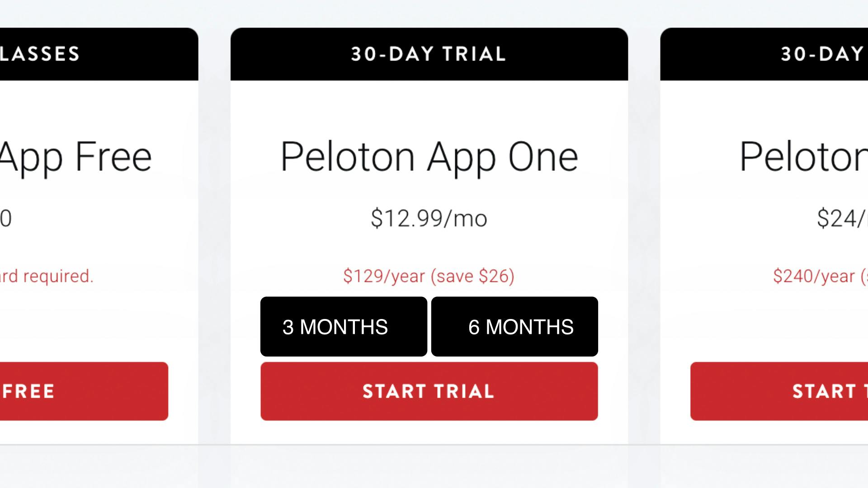
Task: Click the gray page area beneath the cards
Action: click(429, 468)
